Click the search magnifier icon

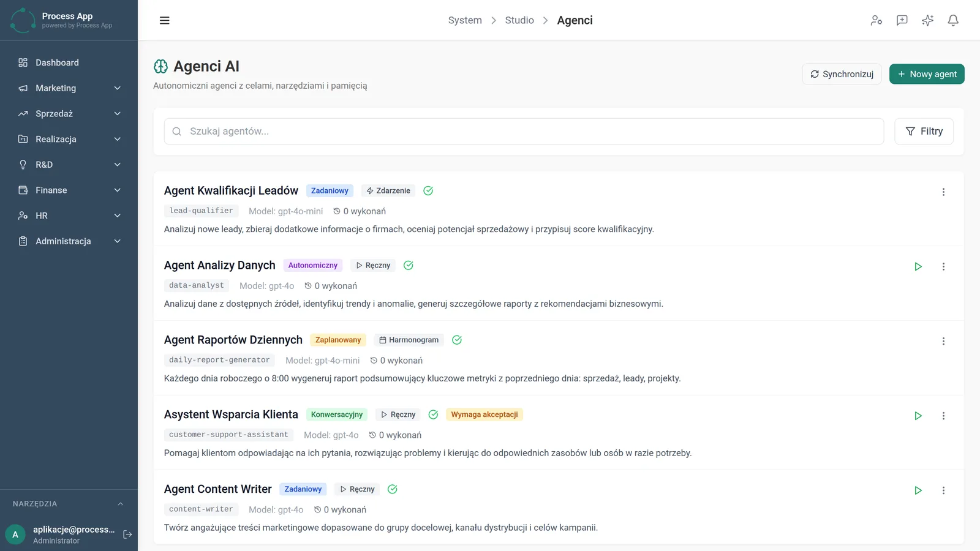(176, 131)
